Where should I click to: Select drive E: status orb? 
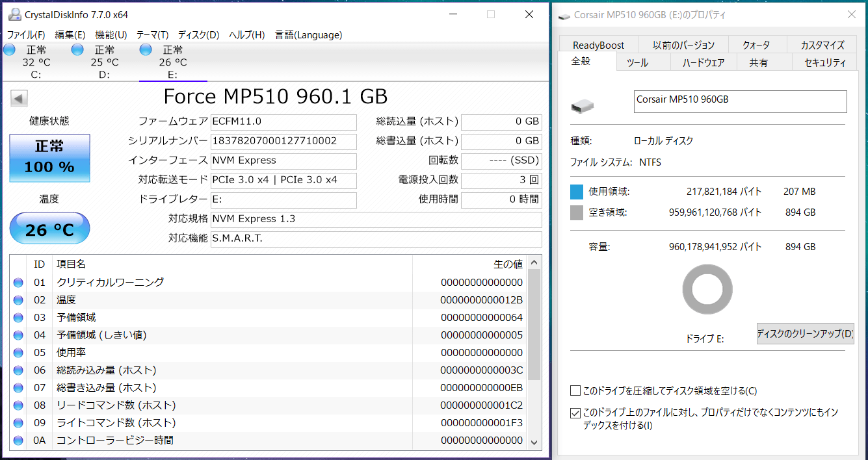146,50
